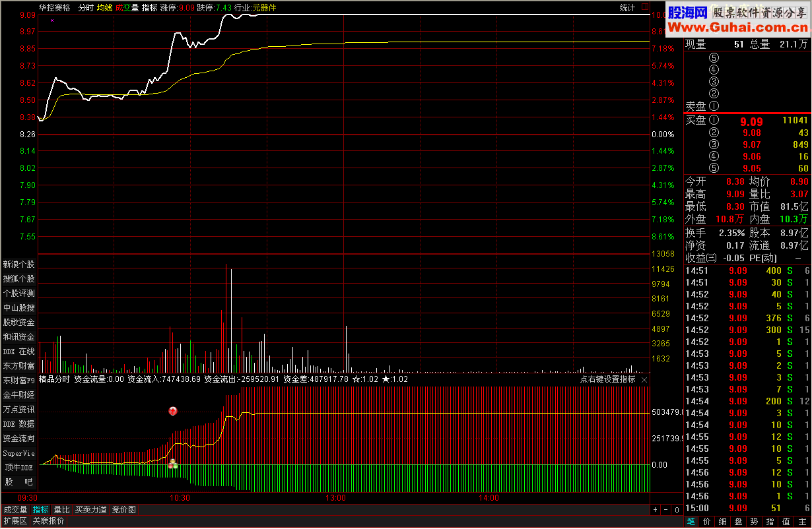Click 点右键设置指标 indicator settings label
The width and height of the screenshot is (812, 529).
(x=607, y=379)
